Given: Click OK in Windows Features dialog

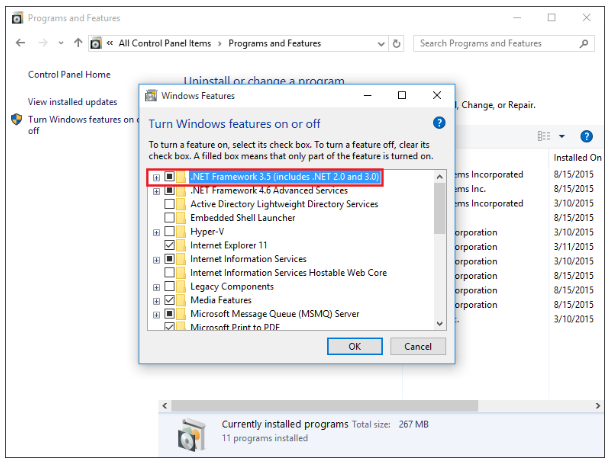Looking at the screenshot, I should [x=355, y=347].
